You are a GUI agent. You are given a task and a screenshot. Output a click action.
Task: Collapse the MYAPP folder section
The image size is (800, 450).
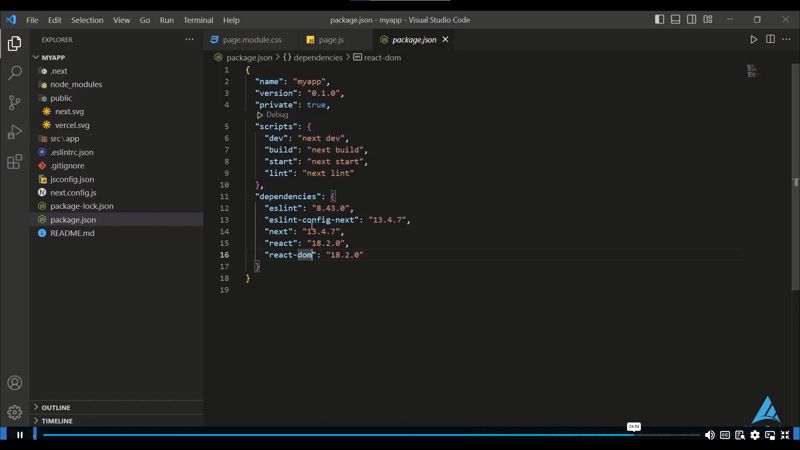click(117, 58)
